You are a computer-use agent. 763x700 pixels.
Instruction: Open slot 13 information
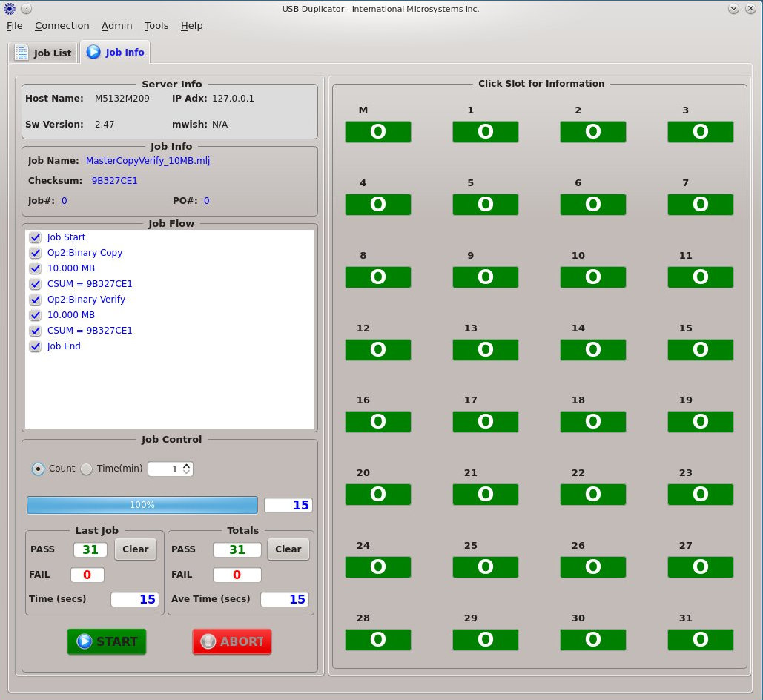click(x=485, y=349)
